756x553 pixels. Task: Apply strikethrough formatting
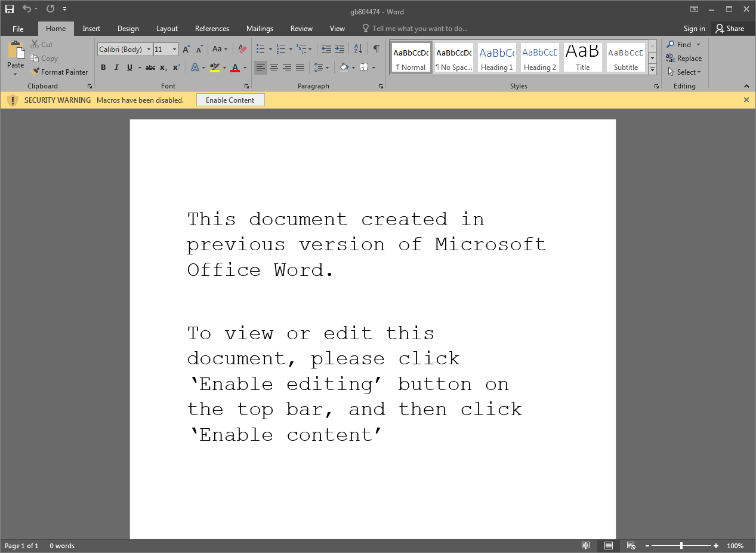[x=150, y=67]
